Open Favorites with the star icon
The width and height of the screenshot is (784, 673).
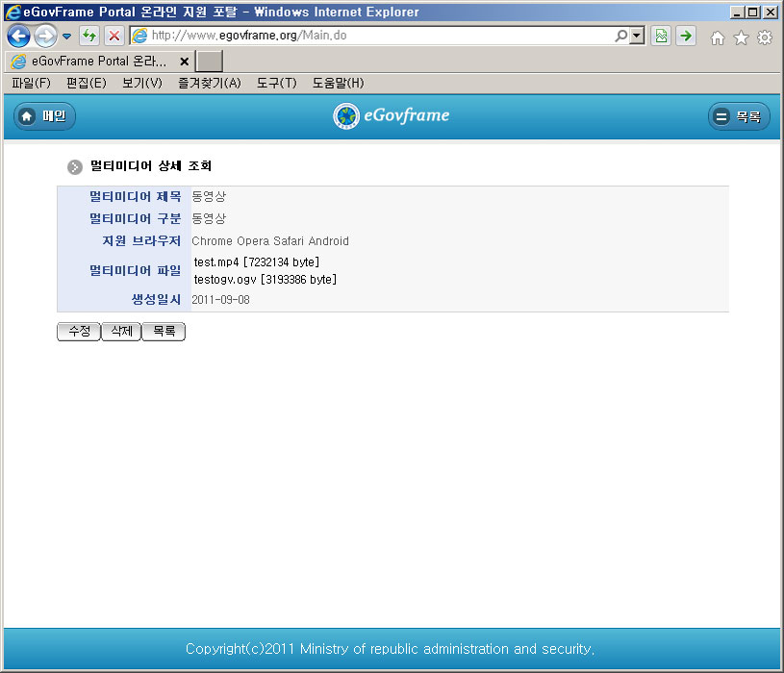pyautogui.click(x=741, y=37)
